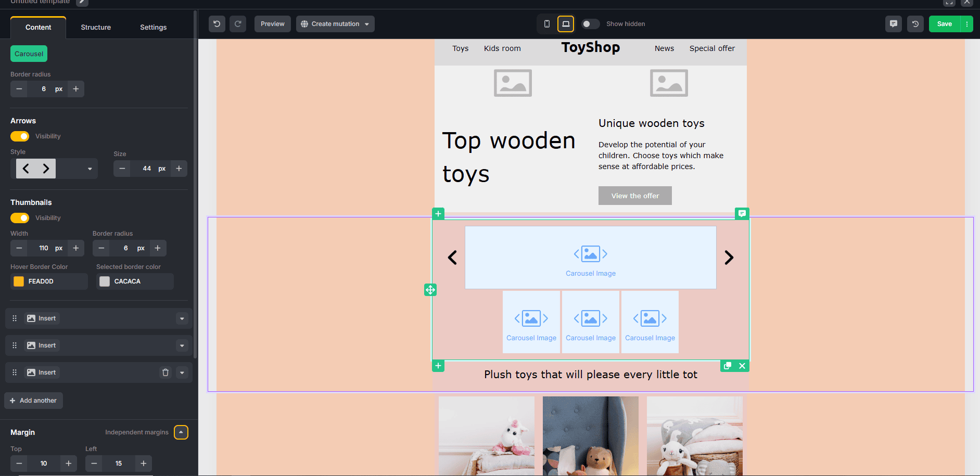Grab drag handle of third Insert item
Viewport: 980px width, 476px height.
coord(15,372)
